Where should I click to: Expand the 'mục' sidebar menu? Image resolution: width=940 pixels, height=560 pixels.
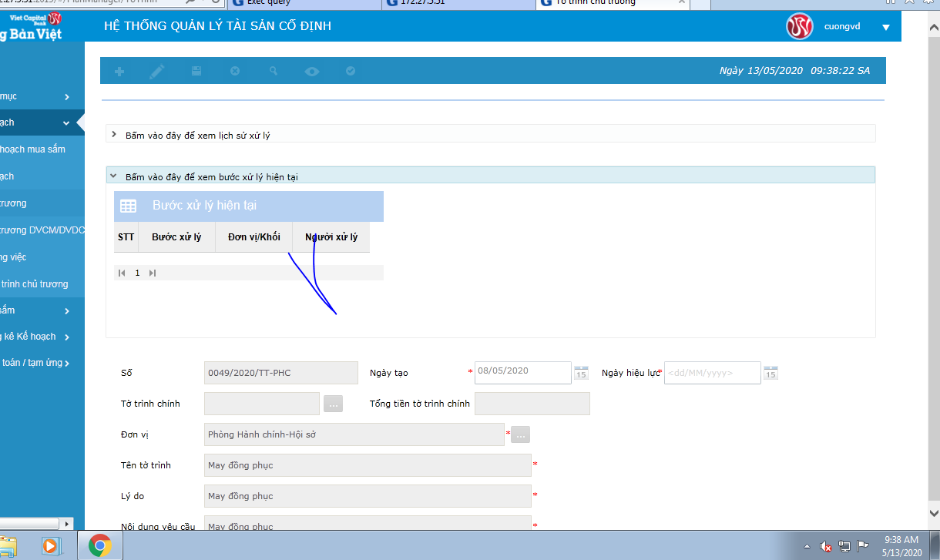pos(67,97)
